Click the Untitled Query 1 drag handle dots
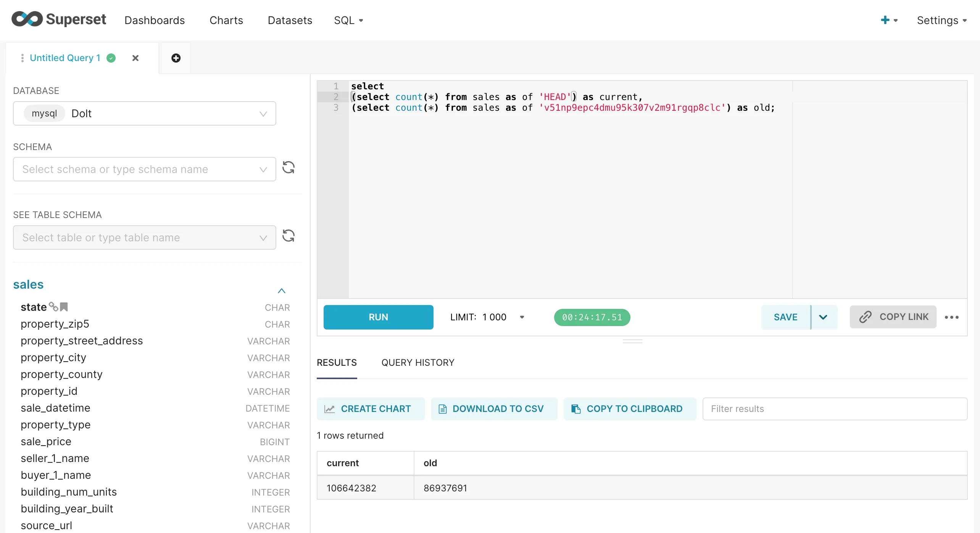 pos(22,58)
